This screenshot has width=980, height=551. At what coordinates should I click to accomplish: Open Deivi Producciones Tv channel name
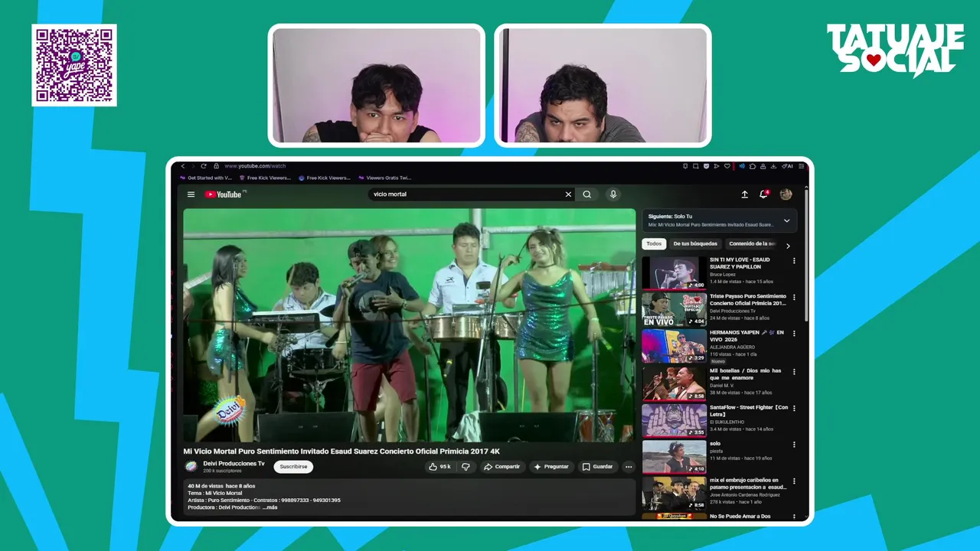coord(234,463)
